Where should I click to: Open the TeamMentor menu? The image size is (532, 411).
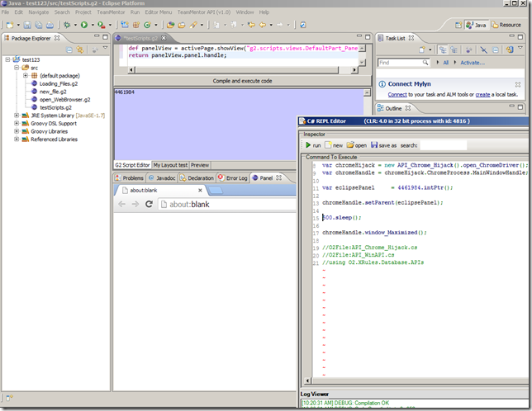pyautogui.click(x=111, y=12)
